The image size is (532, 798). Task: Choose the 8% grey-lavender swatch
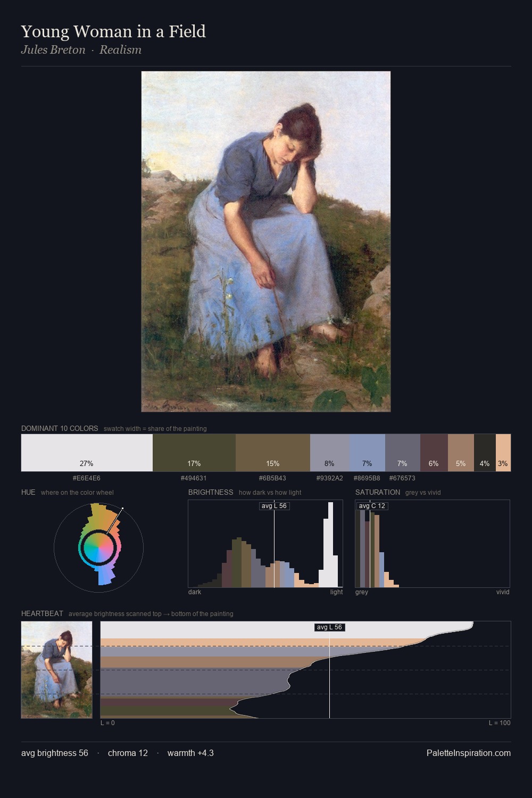(x=330, y=453)
